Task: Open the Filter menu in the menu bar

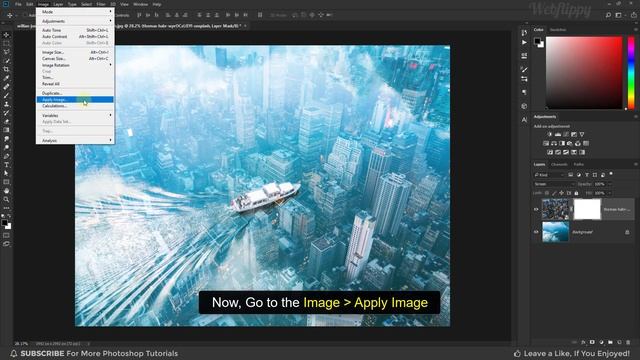Action: [101, 4]
